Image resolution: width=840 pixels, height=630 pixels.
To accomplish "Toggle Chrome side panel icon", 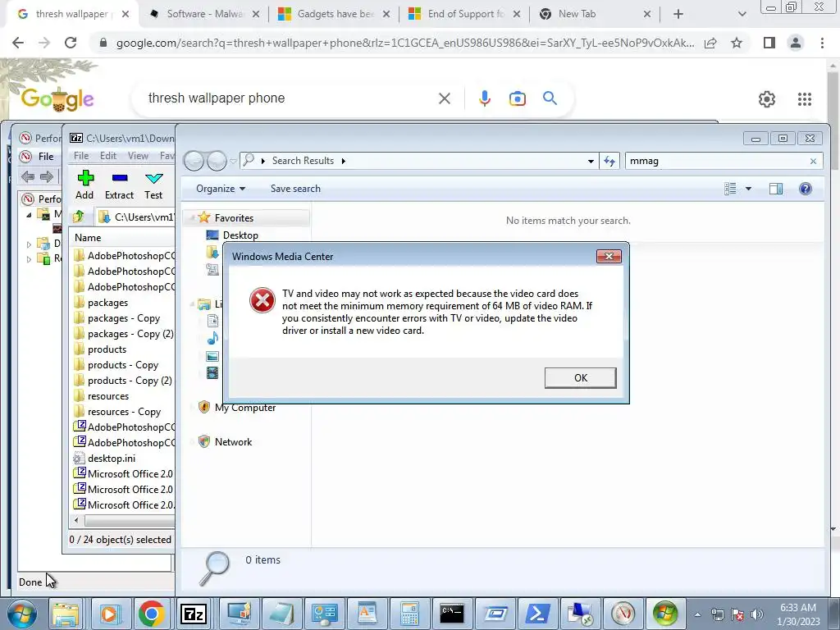I will tap(769, 43).
